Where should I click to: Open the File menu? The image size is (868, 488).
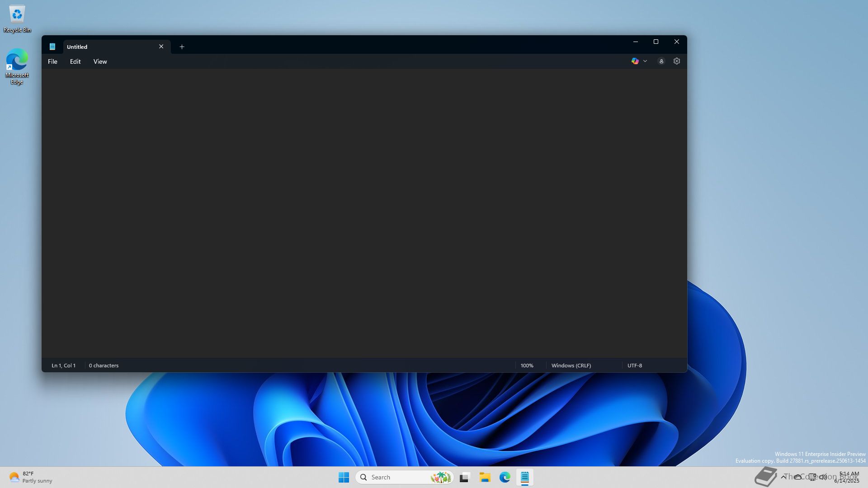coord(52,61)
